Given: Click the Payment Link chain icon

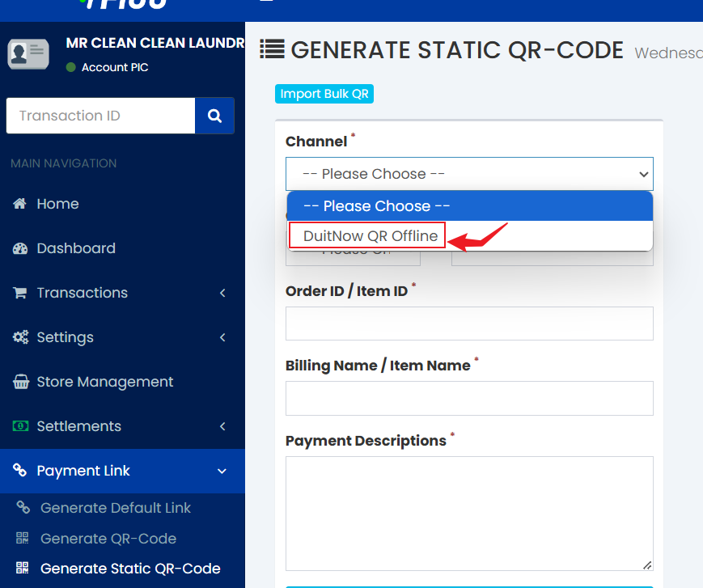Looking at the screenshot, I should coord(19,470).
